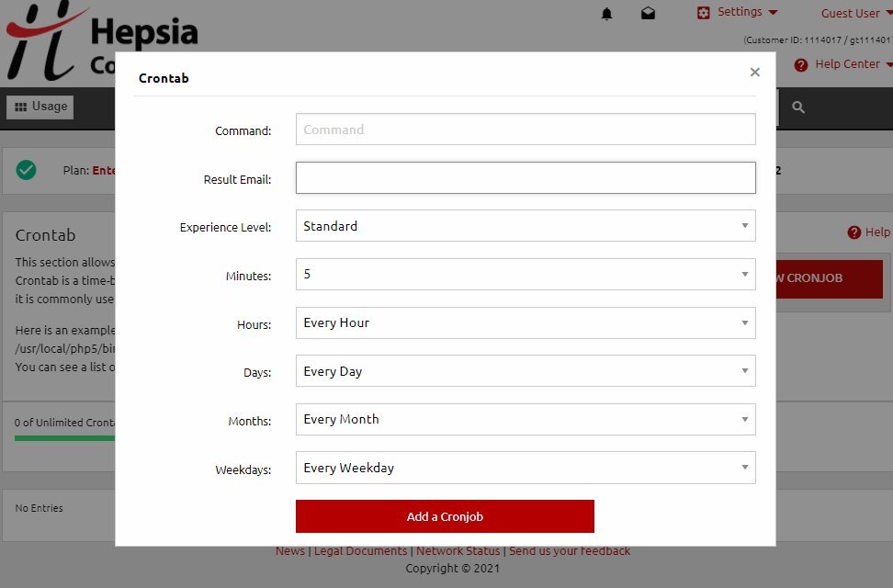The width and height of the screenshot is (893, 588).
Task: Expand the Months dropdown
Action: (525, 420)
